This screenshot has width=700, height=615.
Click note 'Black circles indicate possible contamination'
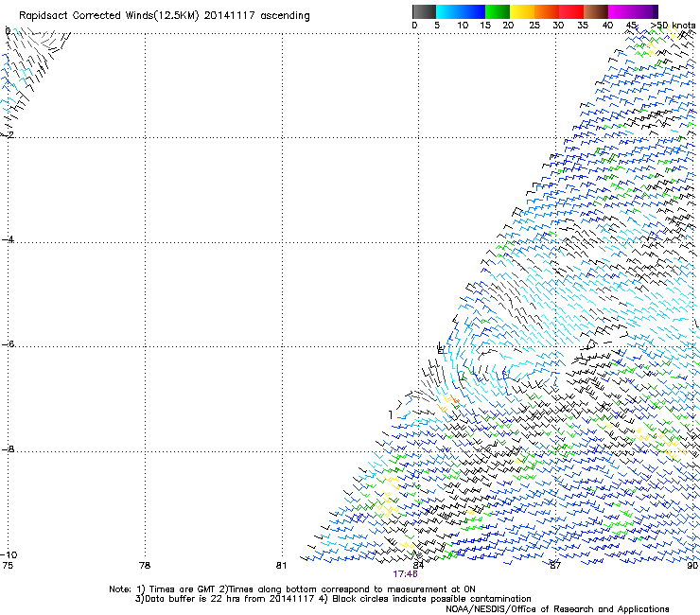coord(431,599)
